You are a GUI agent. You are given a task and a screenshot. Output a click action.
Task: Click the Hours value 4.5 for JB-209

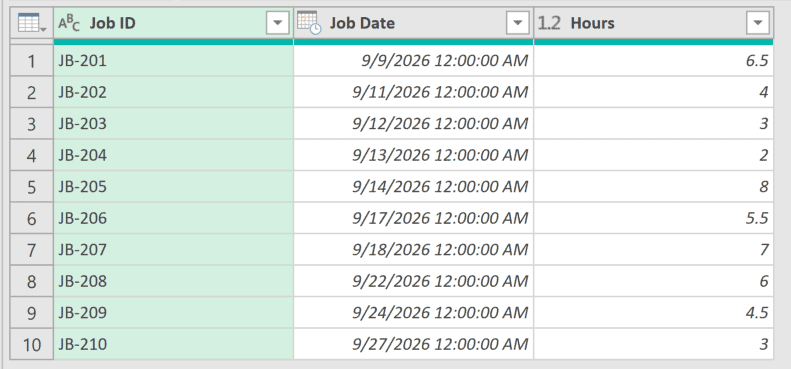(x=654, y=312)
